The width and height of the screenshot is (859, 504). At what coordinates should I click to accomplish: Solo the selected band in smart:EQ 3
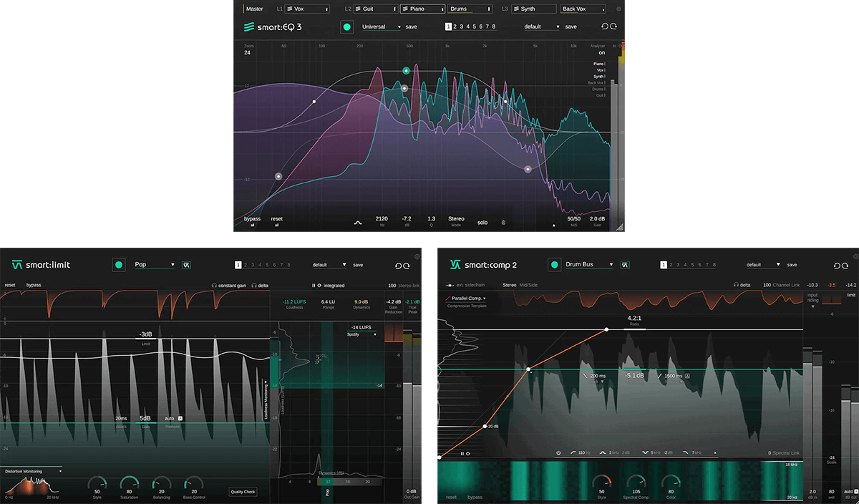coord(483,223)
